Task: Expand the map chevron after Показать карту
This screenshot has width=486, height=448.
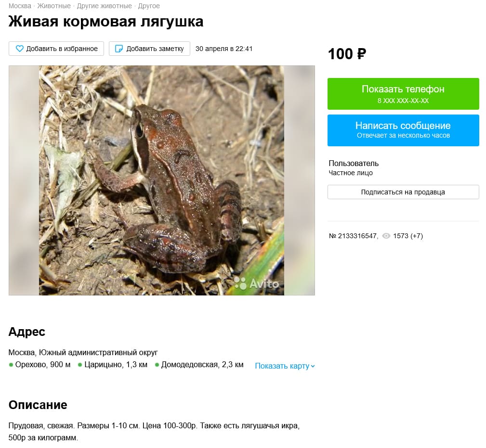Action: point(313,366)
